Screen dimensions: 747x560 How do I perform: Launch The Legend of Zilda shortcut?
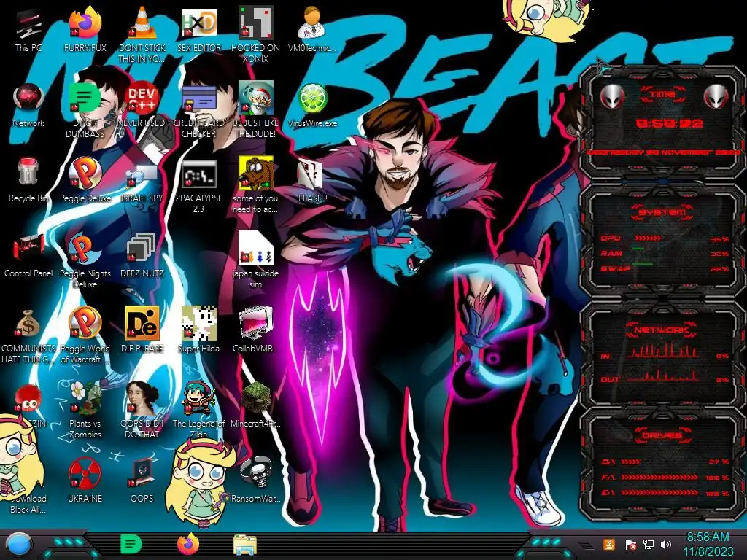(198, 411)
